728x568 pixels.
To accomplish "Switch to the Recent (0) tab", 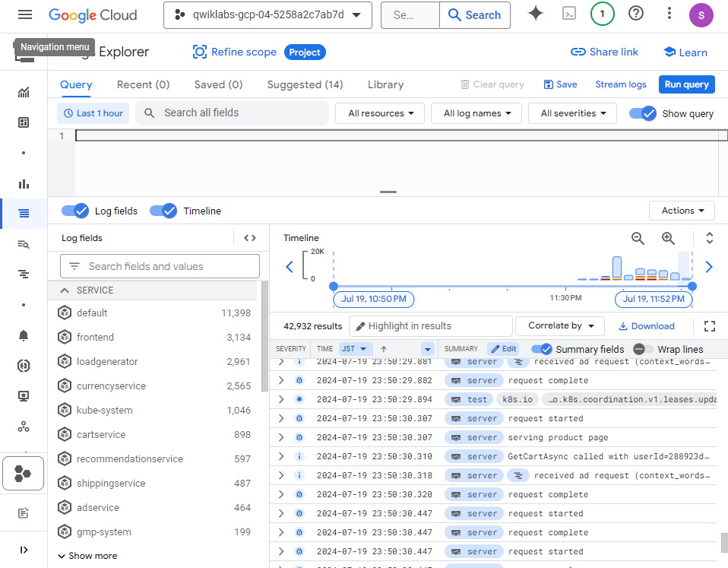I will click(x=143, y=85).
